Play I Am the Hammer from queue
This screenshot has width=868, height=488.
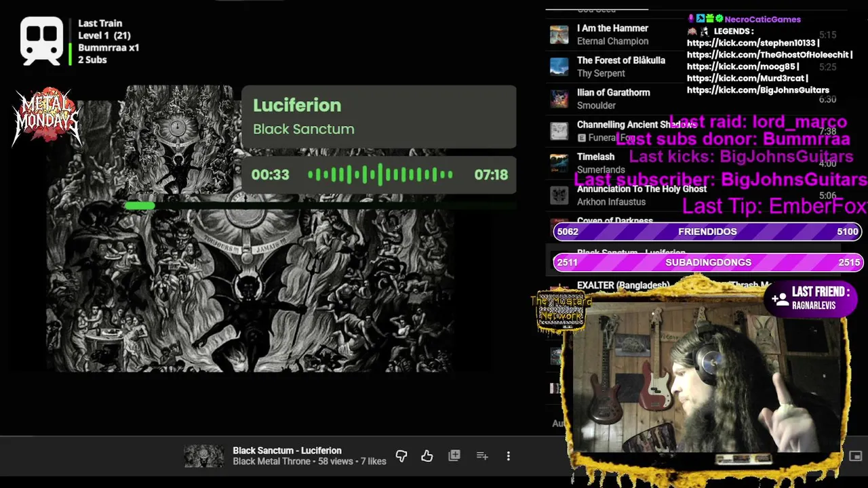[612, 28]
